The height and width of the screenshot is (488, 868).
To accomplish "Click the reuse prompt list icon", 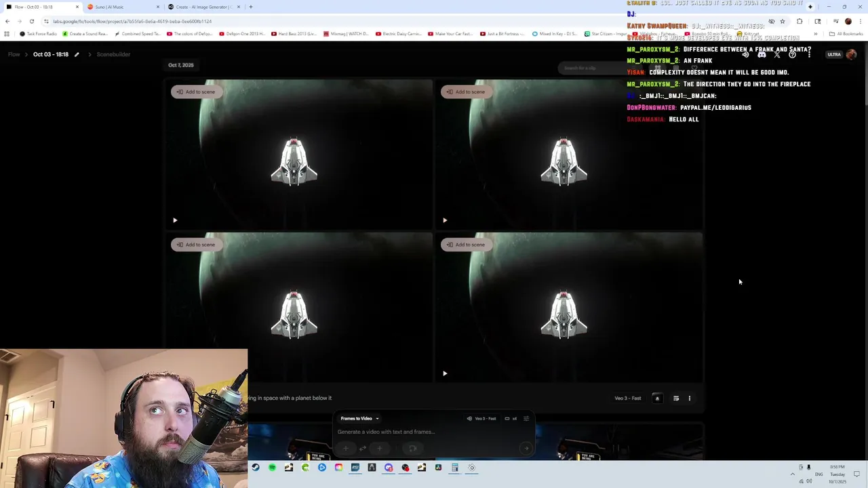I will tap(676, 399).
